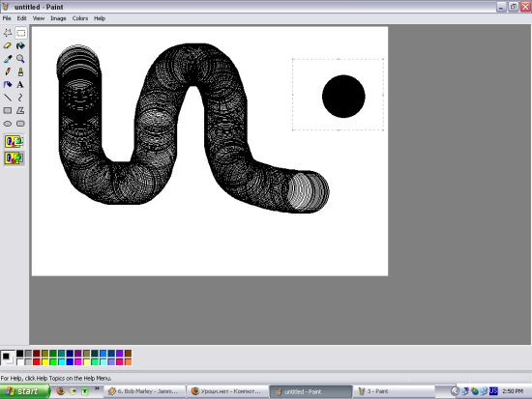Select the Ellipse tool
The height and width of the screenshot is (399, 532).
click(x=8, y=124)
